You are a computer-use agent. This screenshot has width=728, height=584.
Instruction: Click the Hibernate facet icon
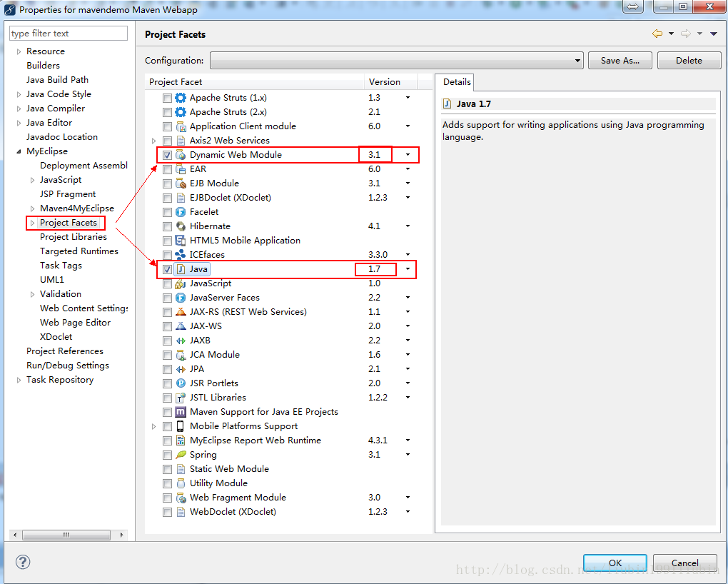pos(181,227)
